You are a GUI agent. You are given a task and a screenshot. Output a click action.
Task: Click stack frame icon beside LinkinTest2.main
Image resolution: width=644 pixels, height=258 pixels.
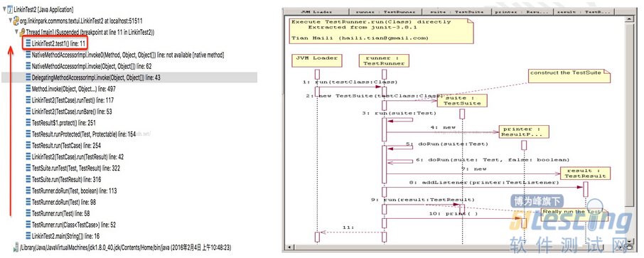(x=28, y=236)
